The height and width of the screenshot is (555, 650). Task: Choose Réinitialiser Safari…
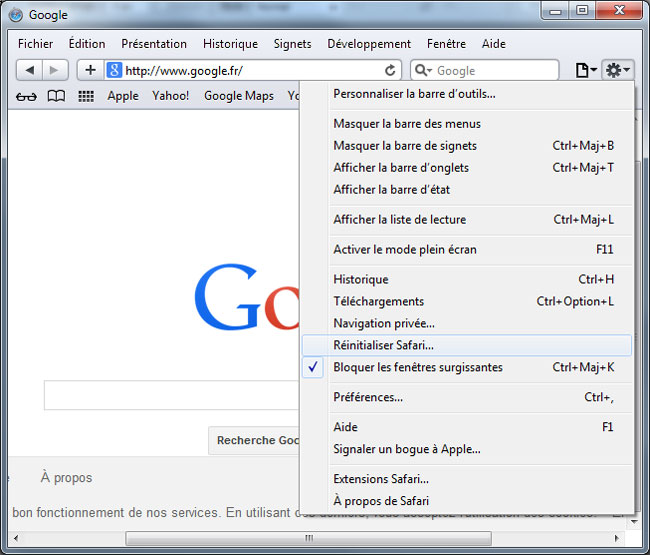point(467,345)
